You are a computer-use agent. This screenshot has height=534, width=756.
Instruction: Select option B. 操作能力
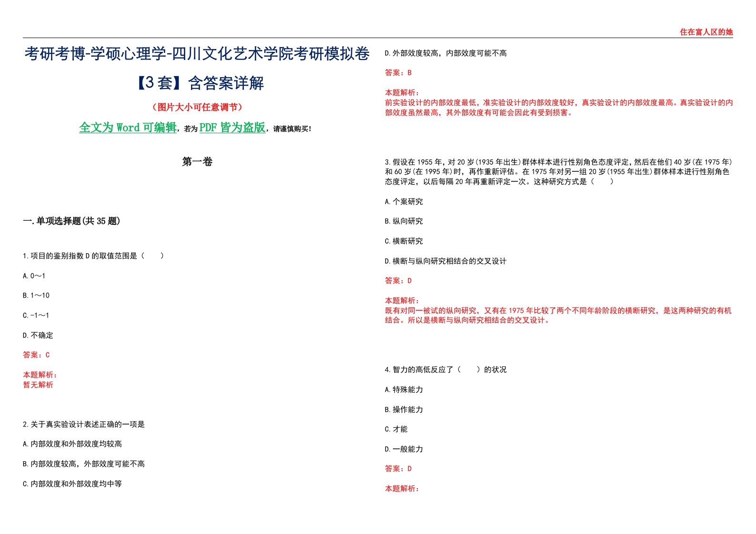click(x=404, y=410)
